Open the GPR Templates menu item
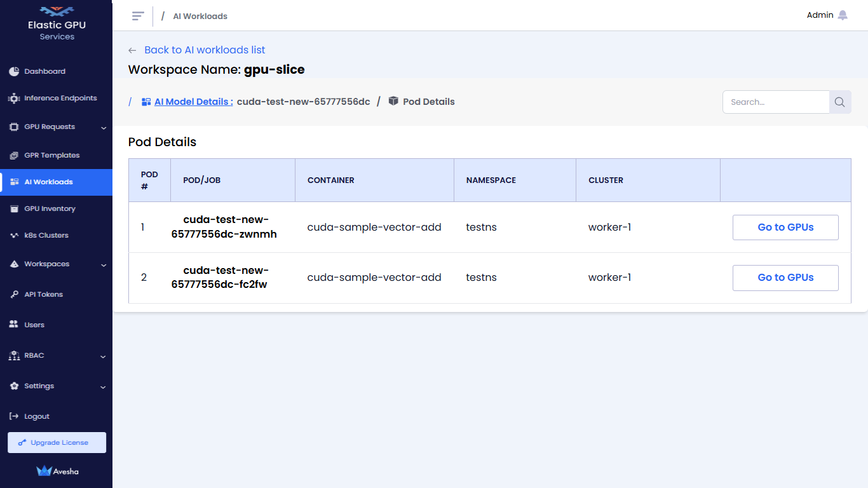 point(51,156)
